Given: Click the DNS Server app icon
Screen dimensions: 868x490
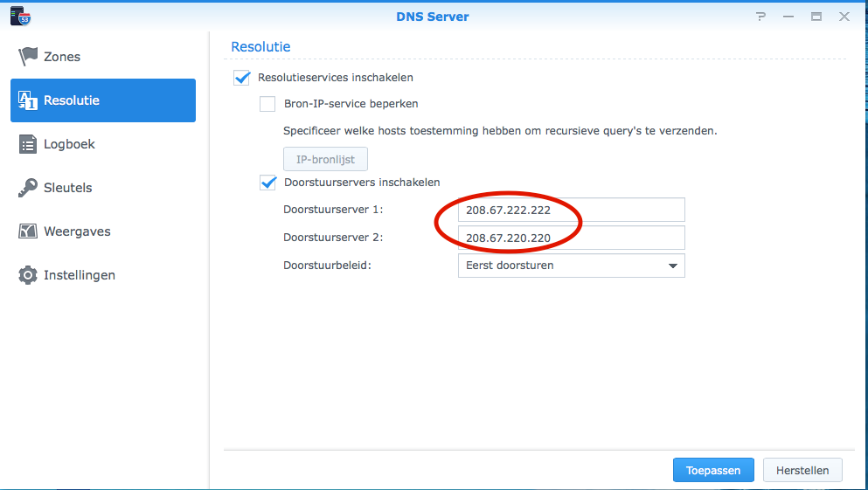Looking at the screenshot, I should (20, 16).
